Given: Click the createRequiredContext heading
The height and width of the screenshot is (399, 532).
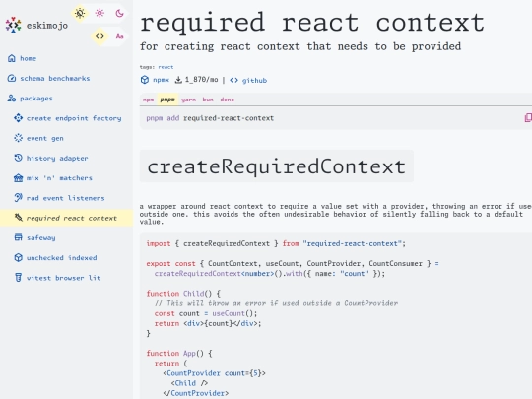Looking at the screenshot, I should coord(277,166).
